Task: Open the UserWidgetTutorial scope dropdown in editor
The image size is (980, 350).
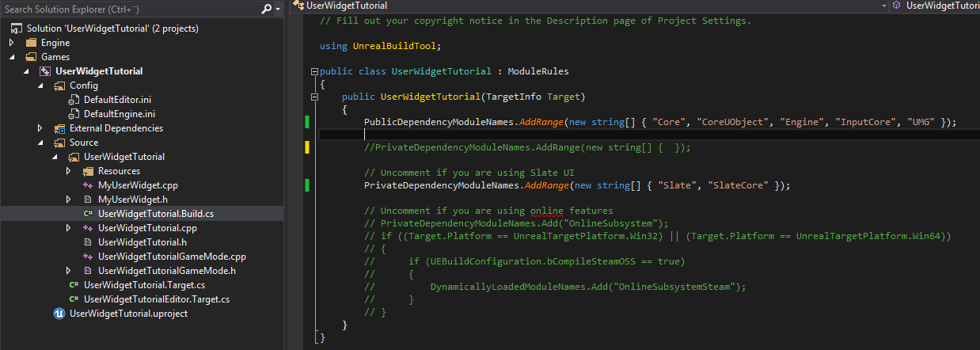Action: [x=884, y=6]
